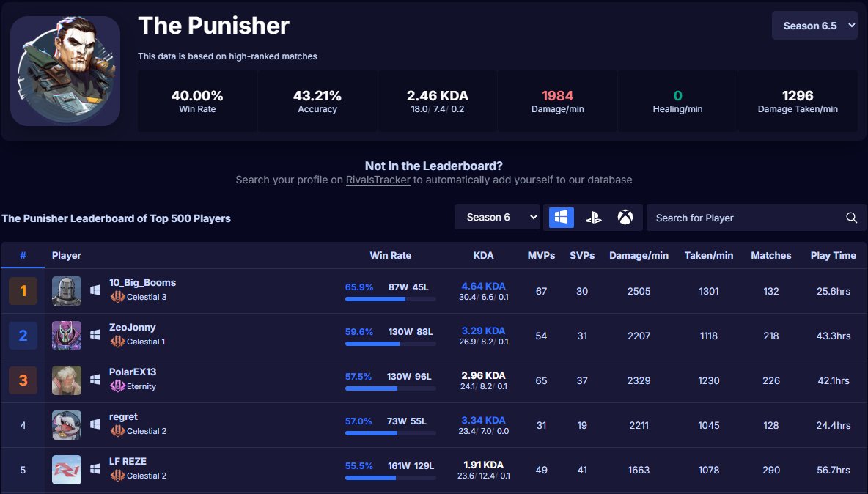Viewport: 868px width, 494px height.
Task: Click the 161W 129L record
Action: point(411,466)
